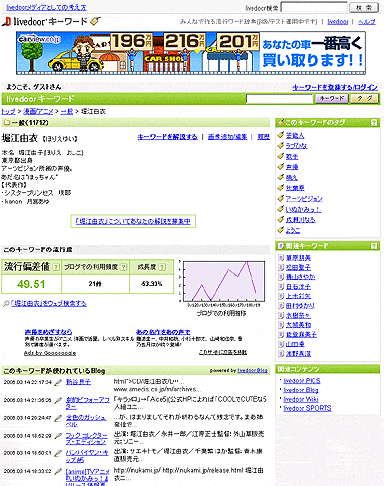This screenshot has width=384, height=486.
Task: Click the magnifier icon beside the web search link
Action: click(x=6, y=304)
